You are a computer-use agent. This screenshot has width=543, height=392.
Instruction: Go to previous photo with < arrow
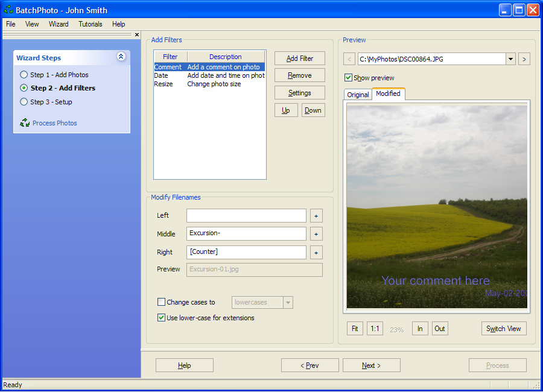[349, 59]
